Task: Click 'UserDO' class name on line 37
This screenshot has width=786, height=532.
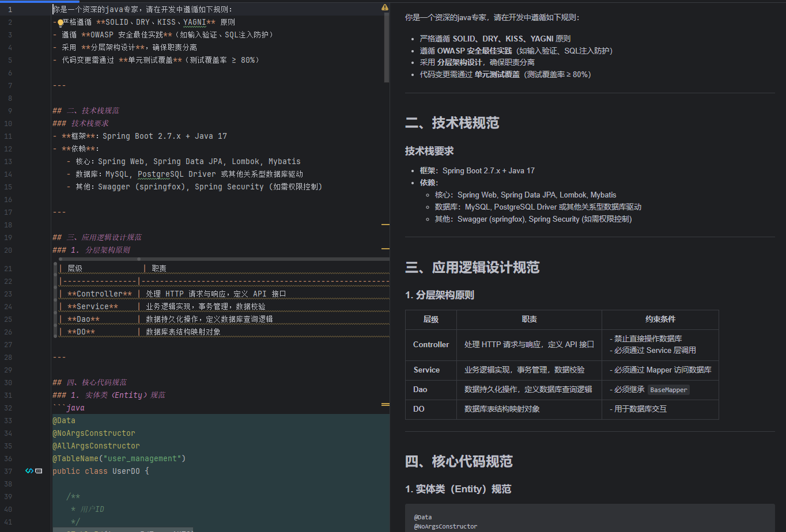Action: coord(126,471)
